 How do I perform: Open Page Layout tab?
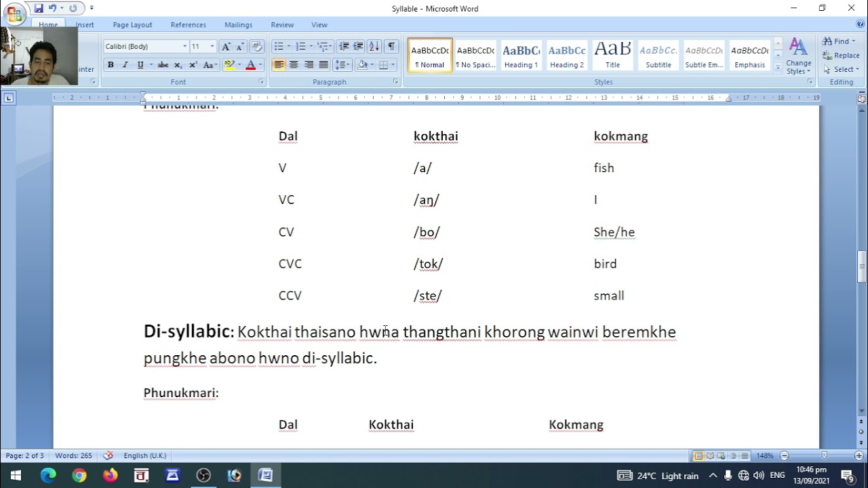132,25
